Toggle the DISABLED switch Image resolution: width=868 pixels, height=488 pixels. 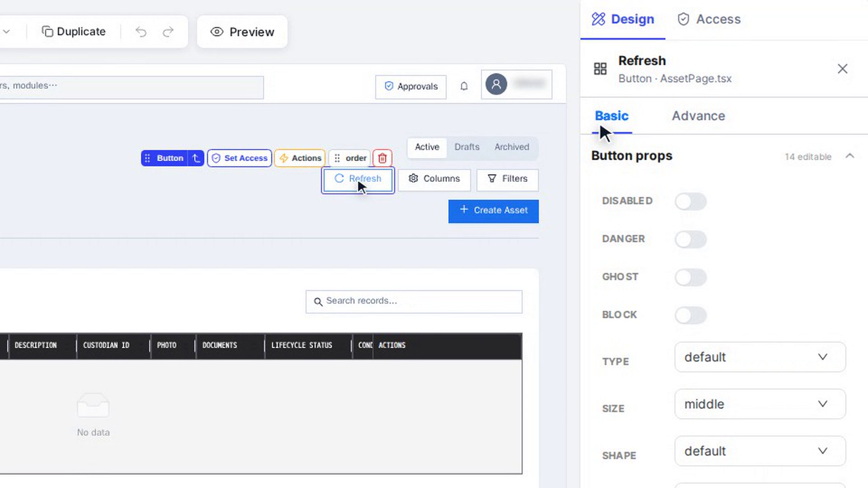pos(691,201)
